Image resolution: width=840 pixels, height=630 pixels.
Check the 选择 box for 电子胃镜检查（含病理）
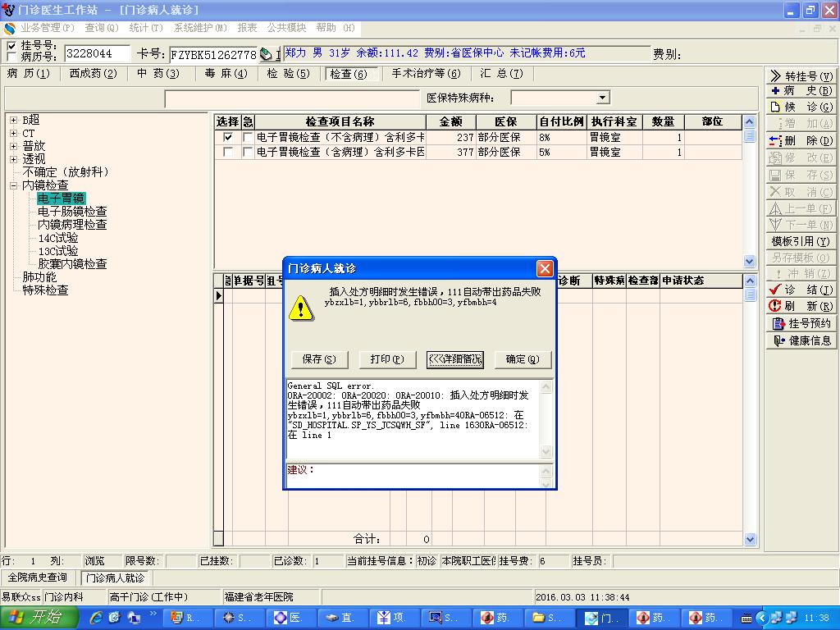click(x=228, y=152)
